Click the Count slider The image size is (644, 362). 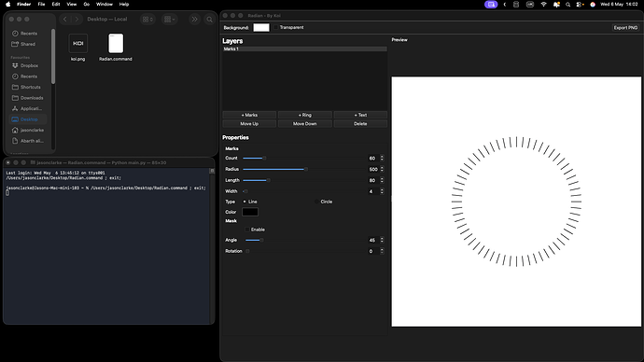304,158
